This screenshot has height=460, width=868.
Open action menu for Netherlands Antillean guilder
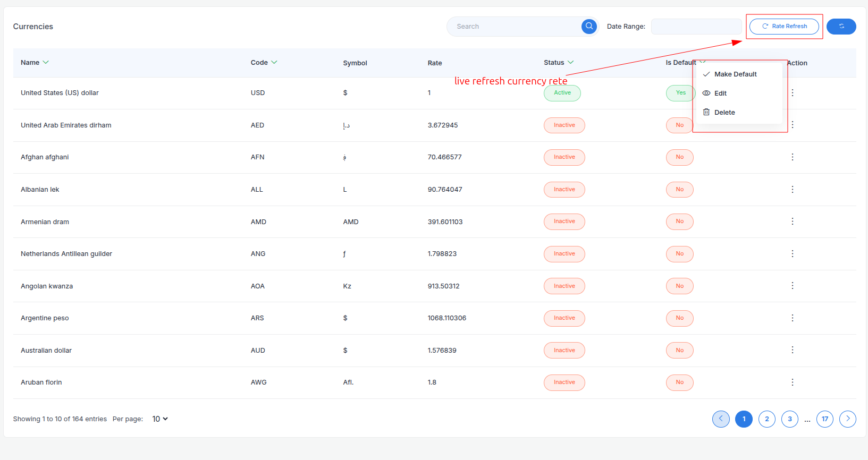tap(793, 254)
